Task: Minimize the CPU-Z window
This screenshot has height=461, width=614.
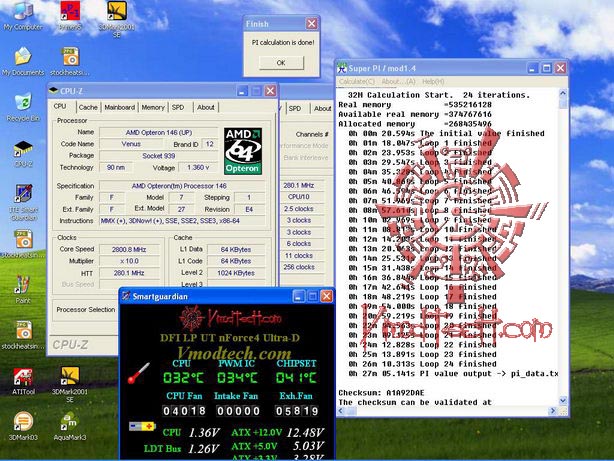Action: [x=242, y=91]
